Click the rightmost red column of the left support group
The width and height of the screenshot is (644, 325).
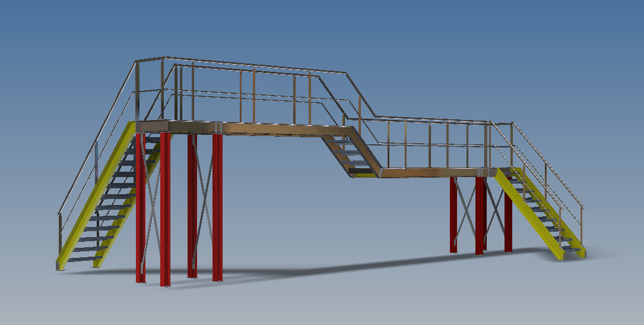[x=217, y=208]
